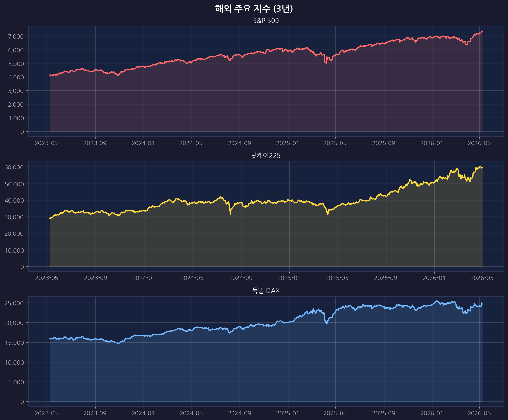Viewport: 508px width, 420px height.
Task: Click the 닛케이225 chart title
Action: [x=266, y=156]
